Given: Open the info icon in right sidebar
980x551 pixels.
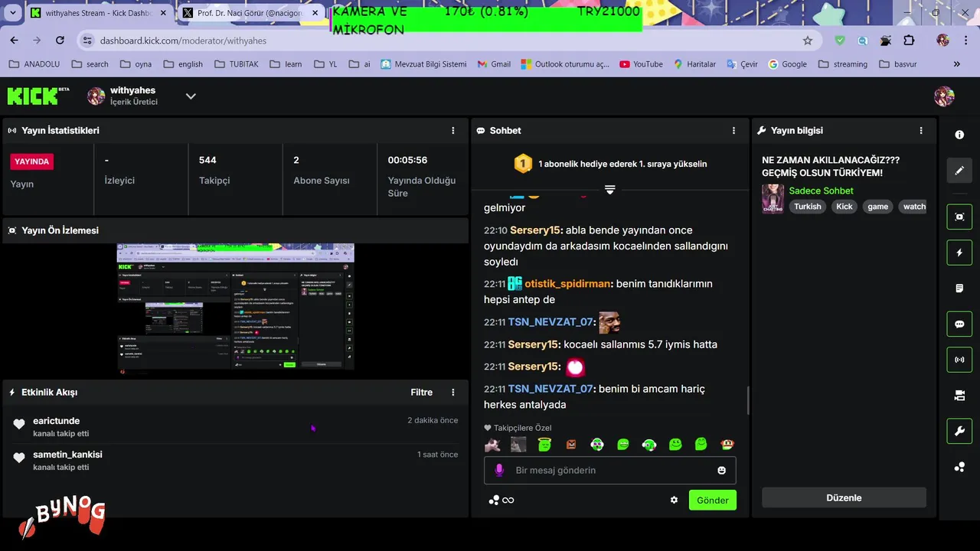Looking at the screenshot, I should point(959,135).
